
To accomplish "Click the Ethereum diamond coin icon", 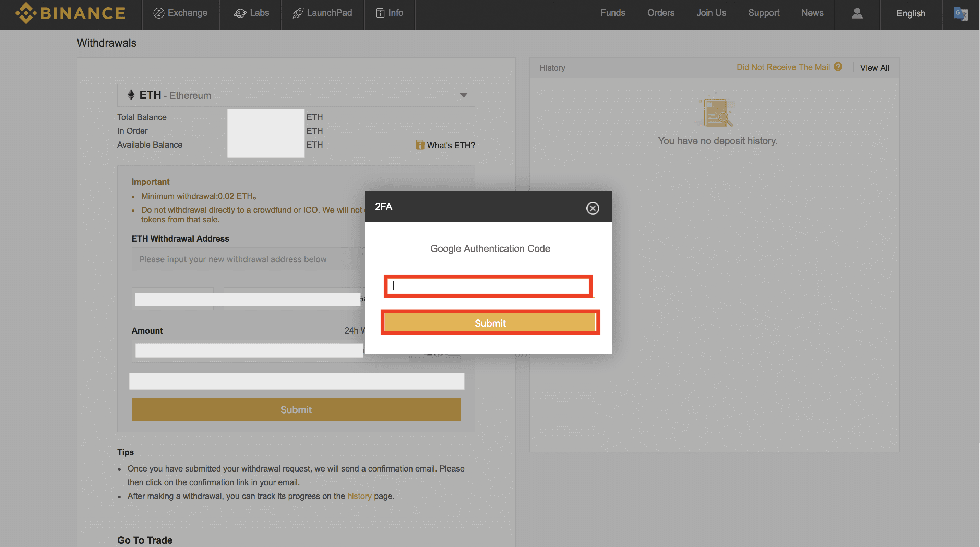I will point(131,95).
